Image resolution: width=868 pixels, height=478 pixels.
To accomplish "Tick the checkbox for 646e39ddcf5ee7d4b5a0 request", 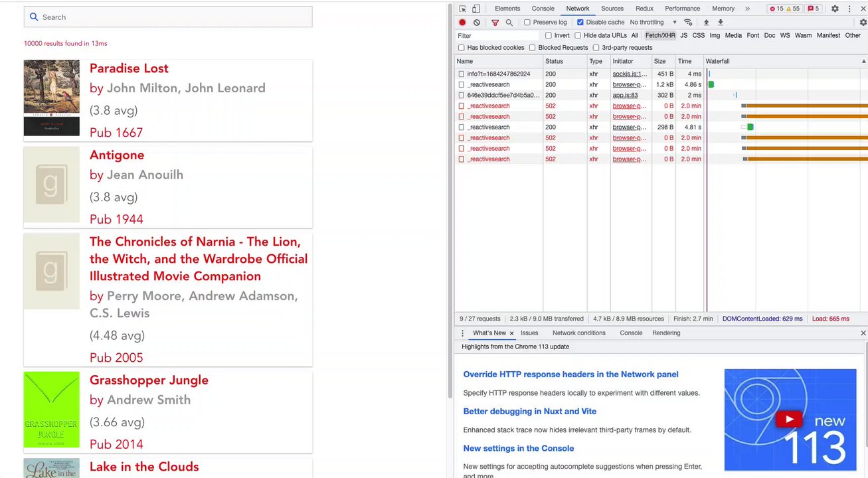I will point(462,96).
